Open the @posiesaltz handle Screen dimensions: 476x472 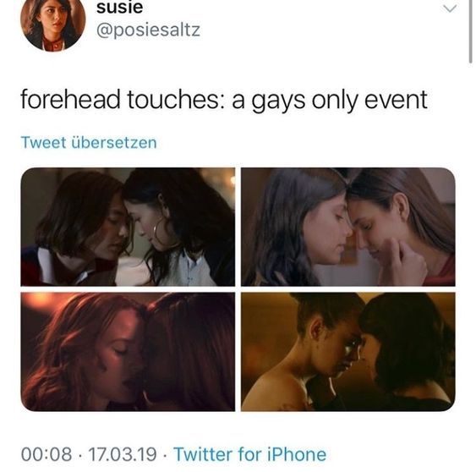[x=148, y=30]
